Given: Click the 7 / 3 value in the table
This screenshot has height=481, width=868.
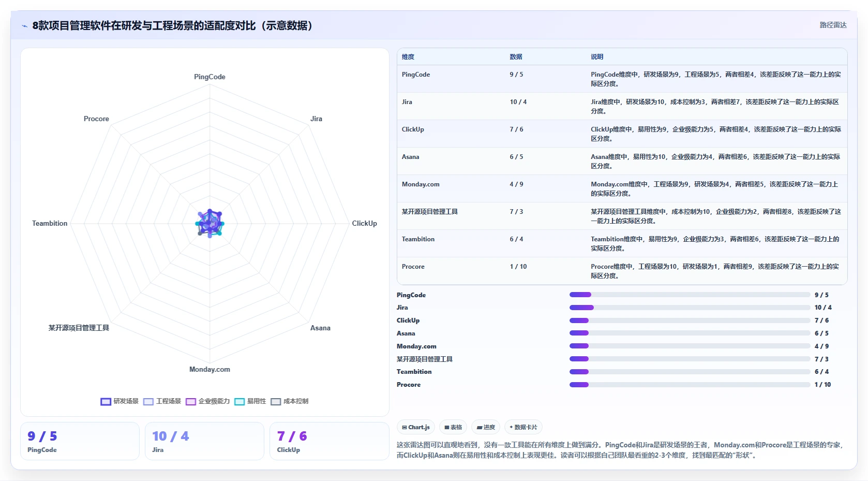Looking at the screenshot, I should (516, 212).
